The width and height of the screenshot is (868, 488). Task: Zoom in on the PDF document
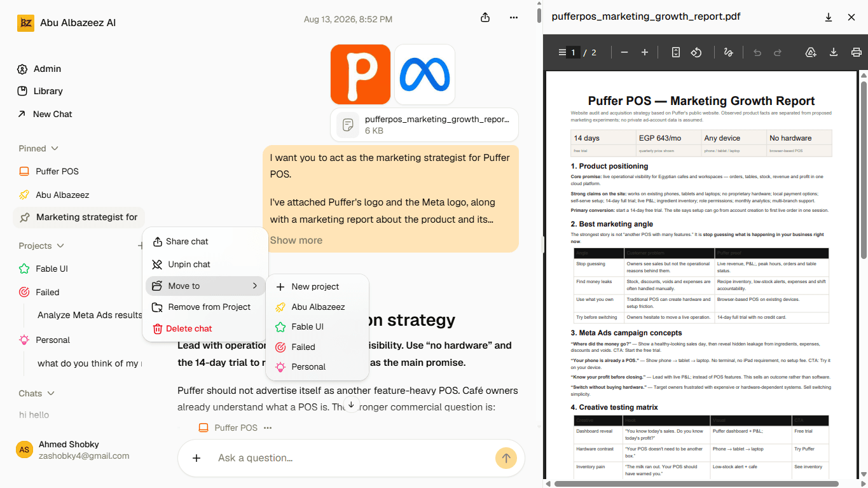645,52
